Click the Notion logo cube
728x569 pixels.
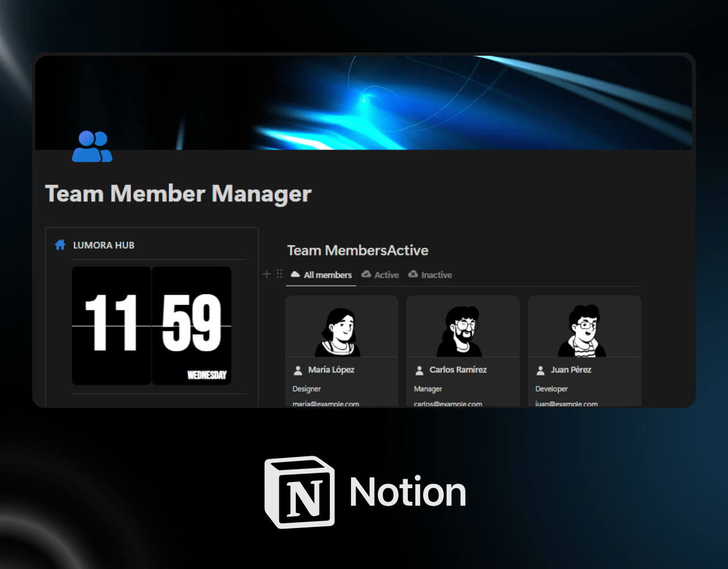click(300, 492)
